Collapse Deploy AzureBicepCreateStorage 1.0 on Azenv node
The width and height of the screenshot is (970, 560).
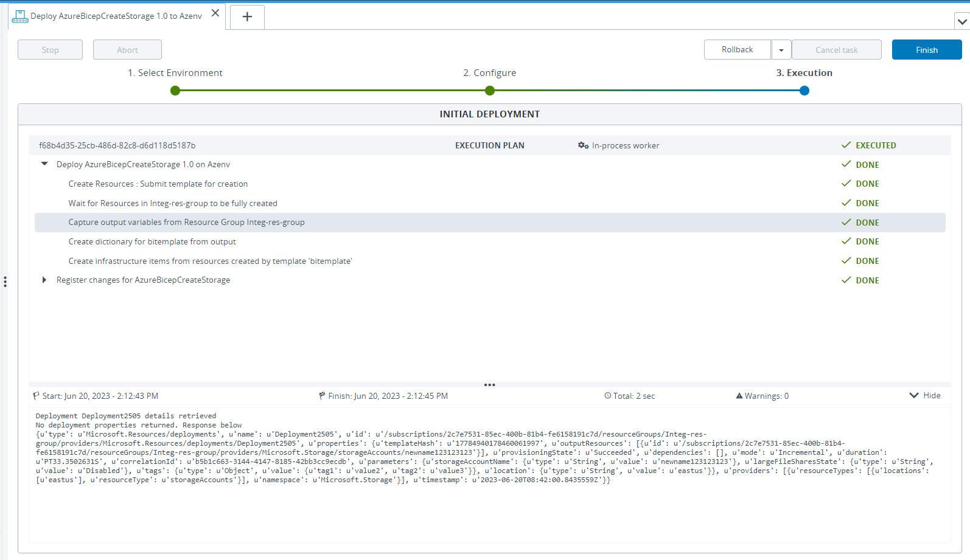tap(44, 164)
